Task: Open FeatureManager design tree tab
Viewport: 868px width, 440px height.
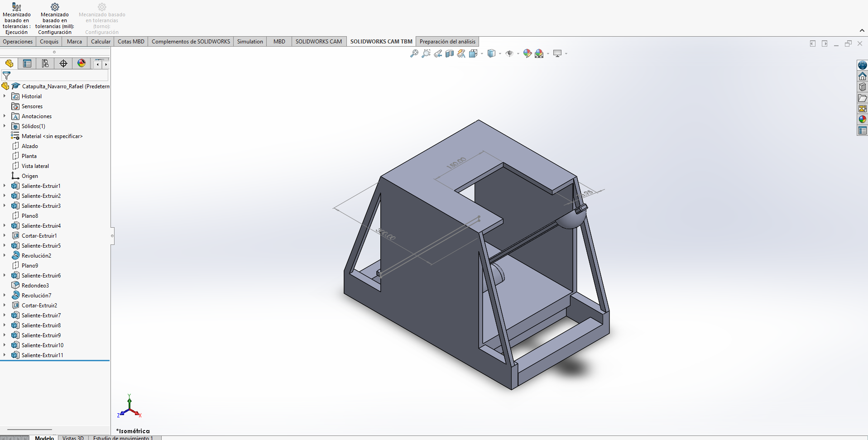Action: click(x=9, y=63)
